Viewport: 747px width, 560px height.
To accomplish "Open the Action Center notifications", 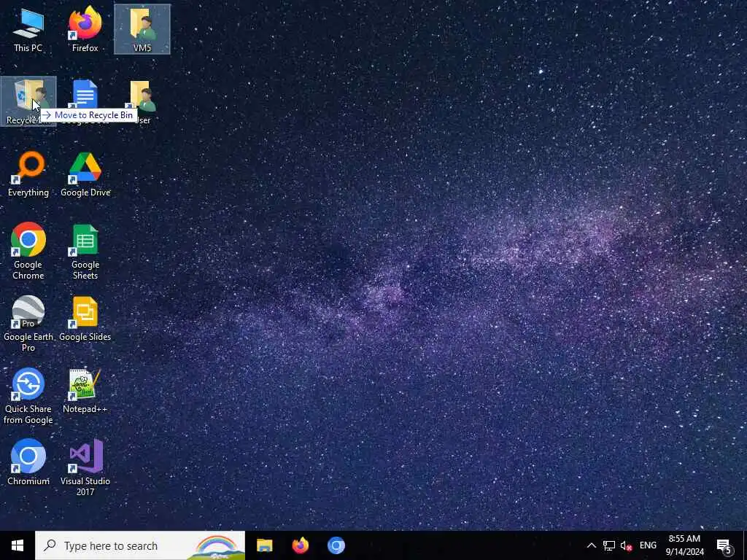I will click(x=725, y=546).
